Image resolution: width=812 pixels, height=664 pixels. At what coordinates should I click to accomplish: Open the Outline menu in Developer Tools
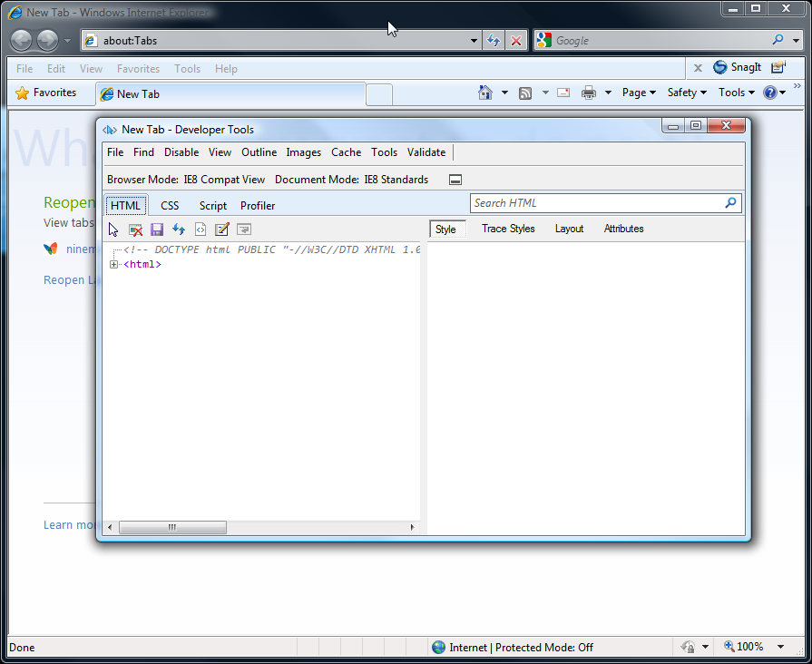pyautogui.click(x=259, y=152)
